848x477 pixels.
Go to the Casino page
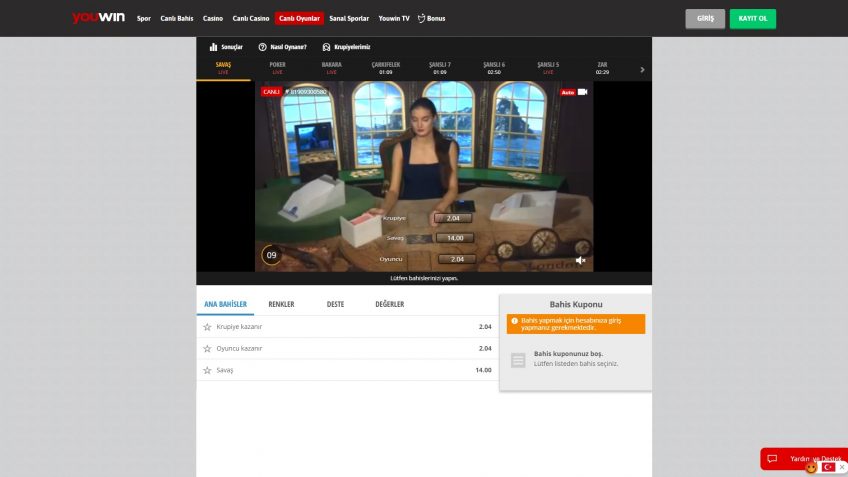213,18
